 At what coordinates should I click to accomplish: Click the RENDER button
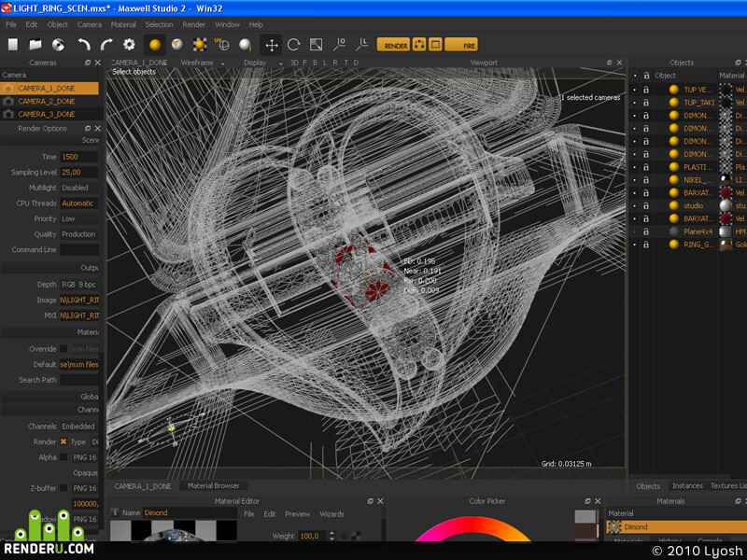[x=393, y=45]
